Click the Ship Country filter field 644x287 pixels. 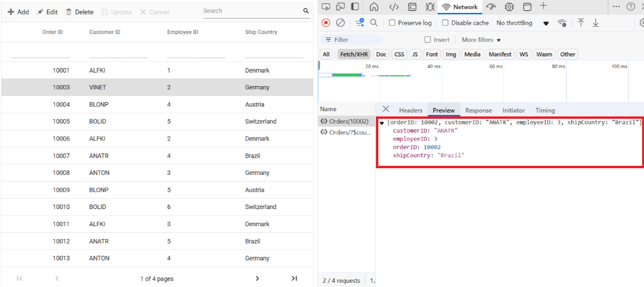coord(274,52)
